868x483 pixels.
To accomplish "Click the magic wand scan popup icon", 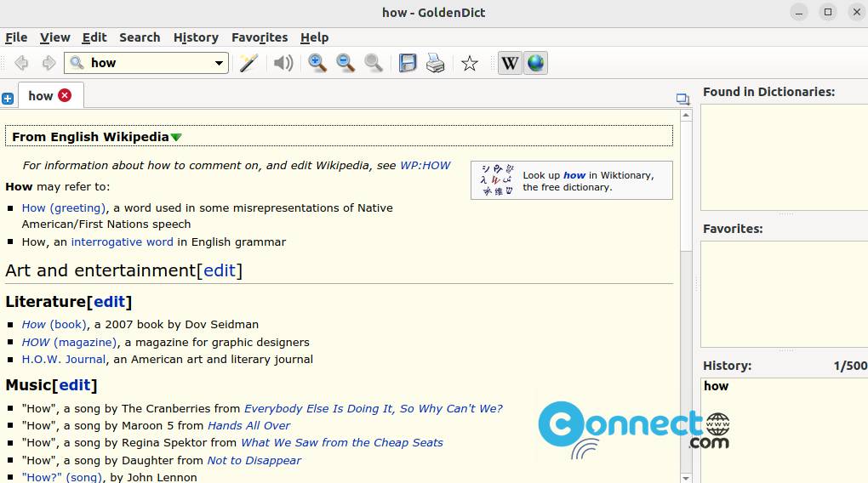I will pyautogui.click(x=248, y=63).
